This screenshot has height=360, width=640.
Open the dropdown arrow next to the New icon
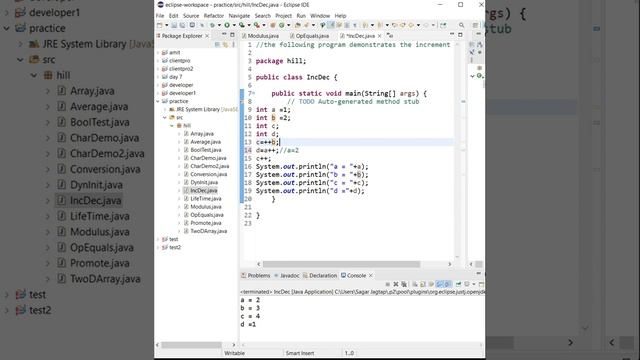click(167, 25)
